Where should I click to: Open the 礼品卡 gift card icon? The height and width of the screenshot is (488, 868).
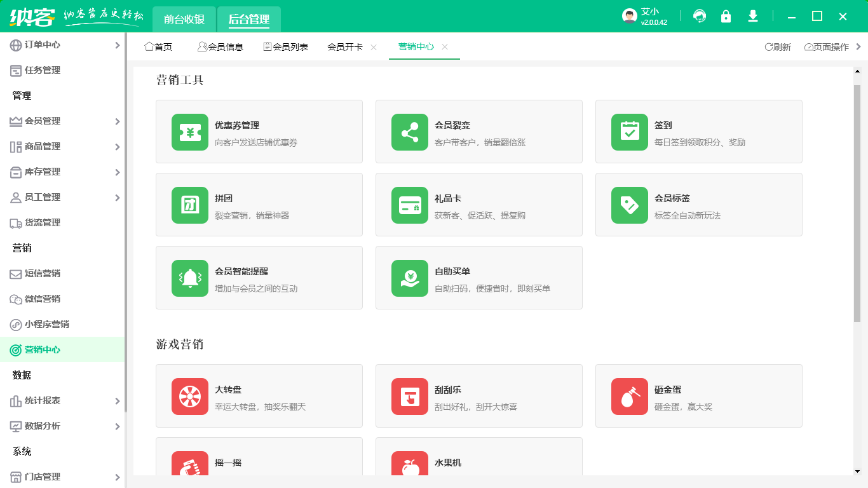point(409,205)
